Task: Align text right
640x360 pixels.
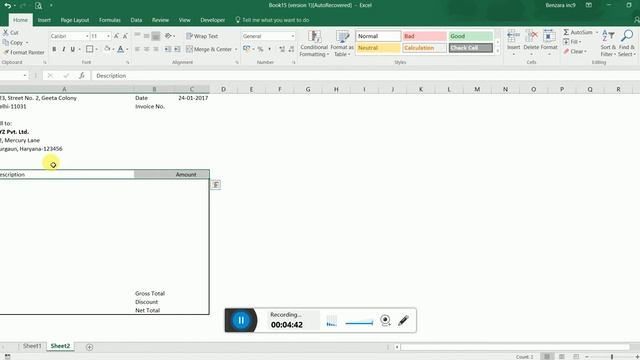Action: click(156, 49)
